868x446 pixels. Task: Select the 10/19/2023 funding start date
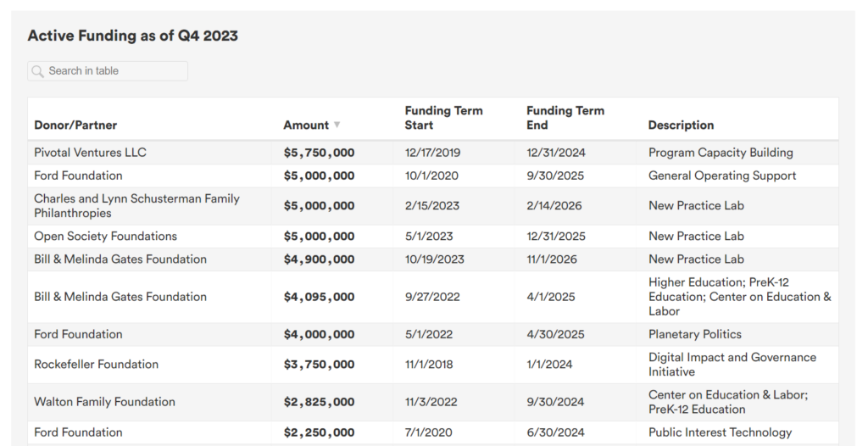435,259
